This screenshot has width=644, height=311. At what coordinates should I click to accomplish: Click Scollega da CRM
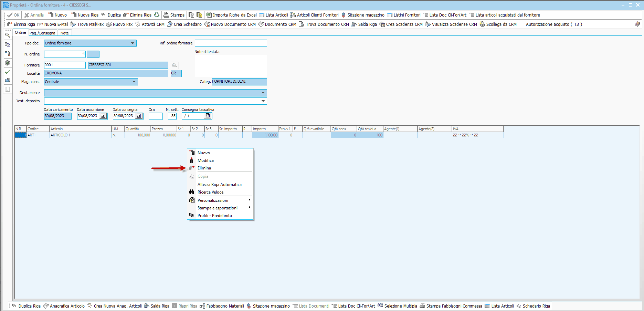498,24
